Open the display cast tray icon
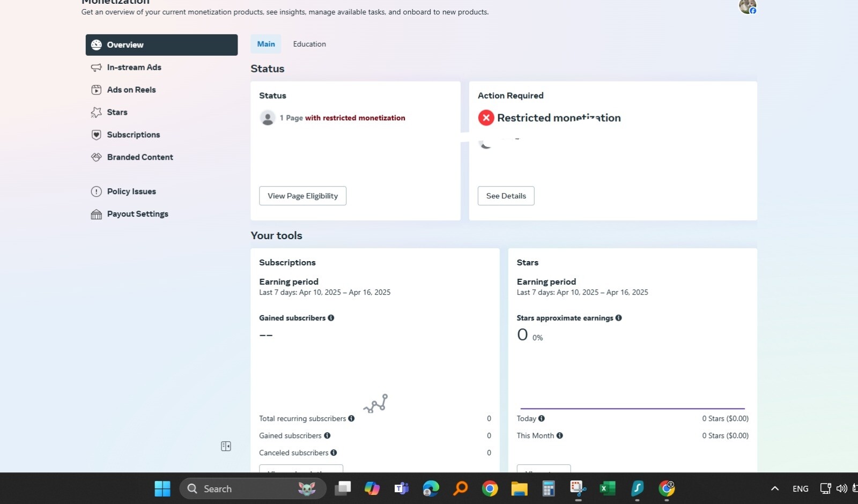 click(826, 488)
